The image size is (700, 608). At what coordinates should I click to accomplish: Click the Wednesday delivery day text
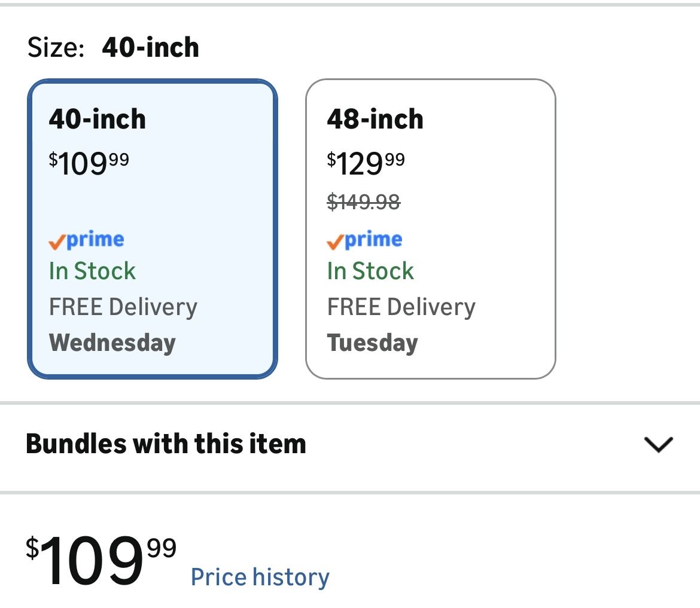(x=112, y=343)
